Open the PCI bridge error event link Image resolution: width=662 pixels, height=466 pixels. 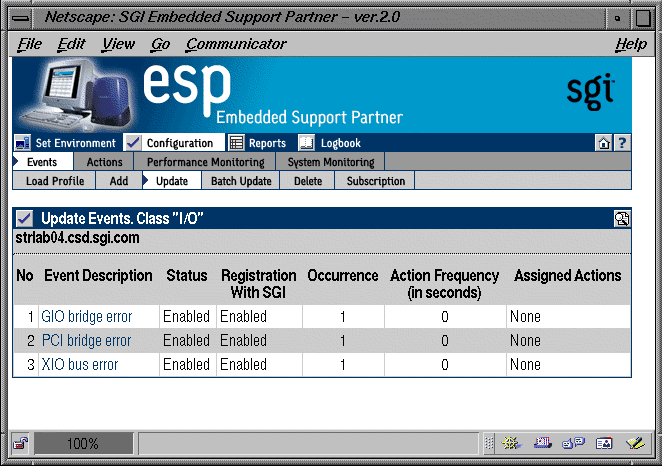coord(87,341)
